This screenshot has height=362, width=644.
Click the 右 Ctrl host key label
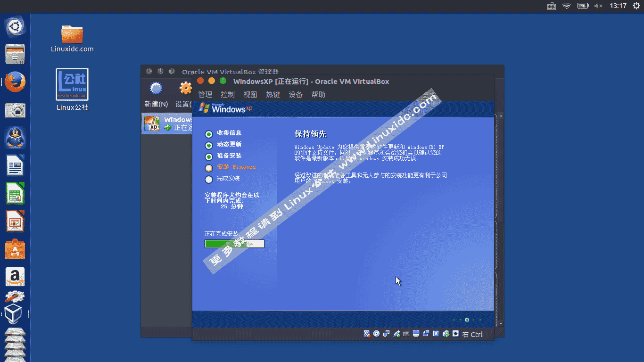pyautogui.click(x=472, y=334)
